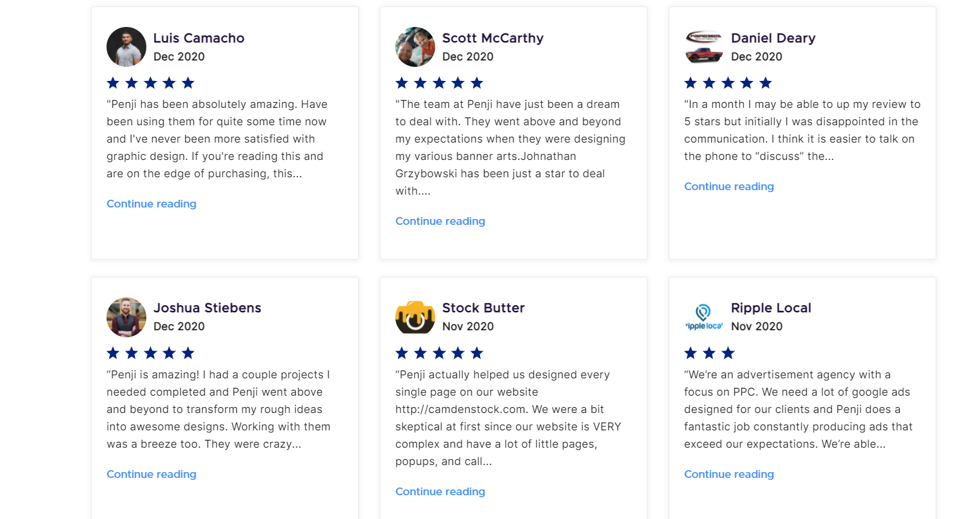Click Joshua Stiebens' profile picture

coord(126,317)
